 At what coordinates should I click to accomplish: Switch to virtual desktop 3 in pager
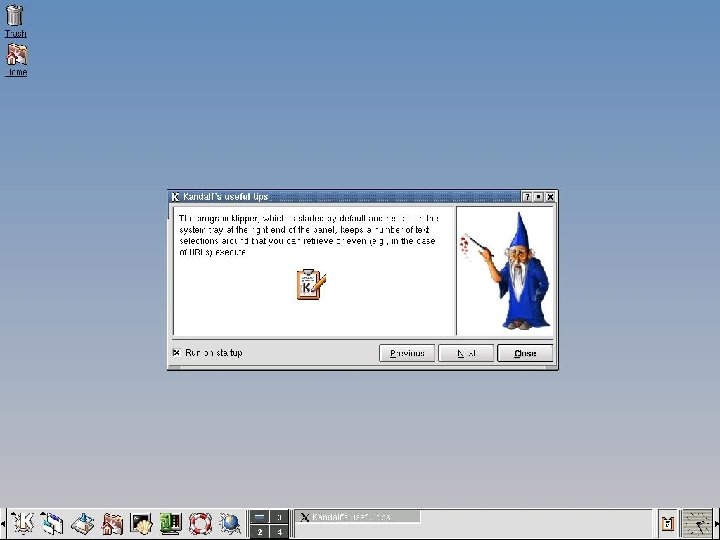279,517
